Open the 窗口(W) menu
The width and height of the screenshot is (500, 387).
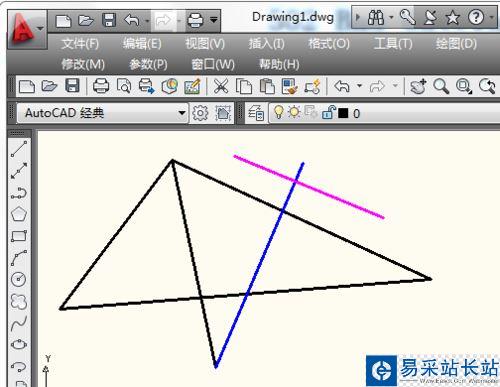pyautogui.click(x=213, y=64)
